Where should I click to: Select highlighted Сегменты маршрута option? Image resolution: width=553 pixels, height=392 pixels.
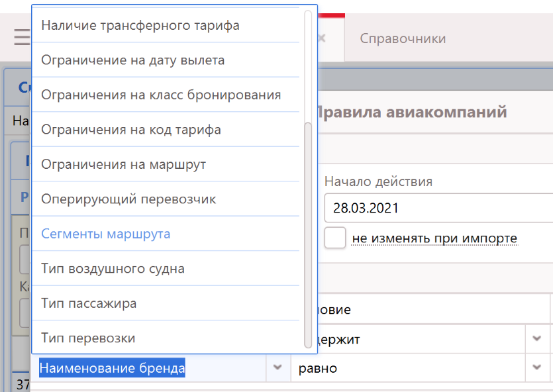[106, 234]
